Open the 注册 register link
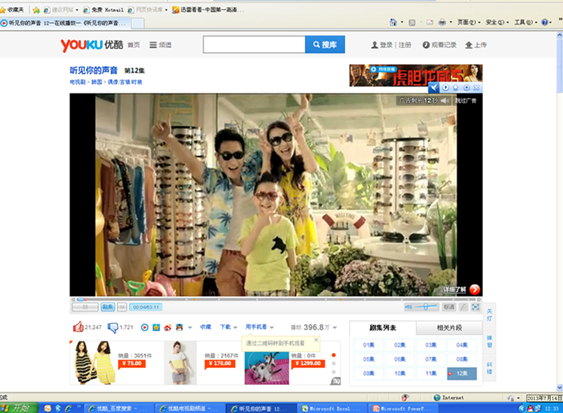The width and height of the screenshot is (563, 413). click(405, 45)
